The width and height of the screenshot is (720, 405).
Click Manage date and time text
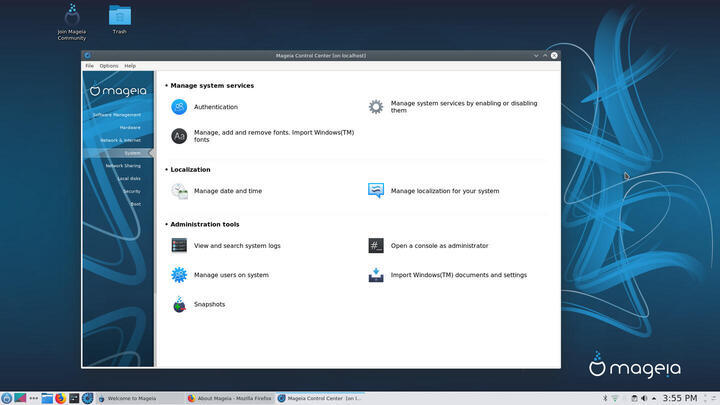pyautogui.click(x=228, y=191)
